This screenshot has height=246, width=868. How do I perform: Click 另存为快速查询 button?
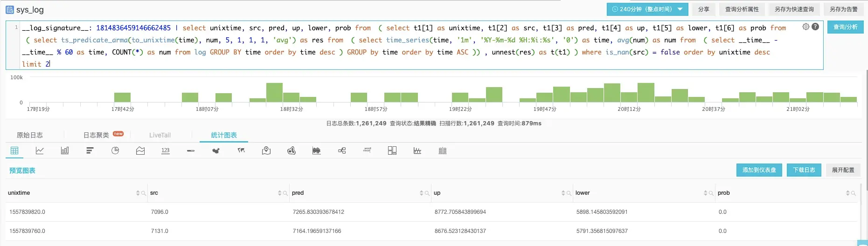pos(794,9)
